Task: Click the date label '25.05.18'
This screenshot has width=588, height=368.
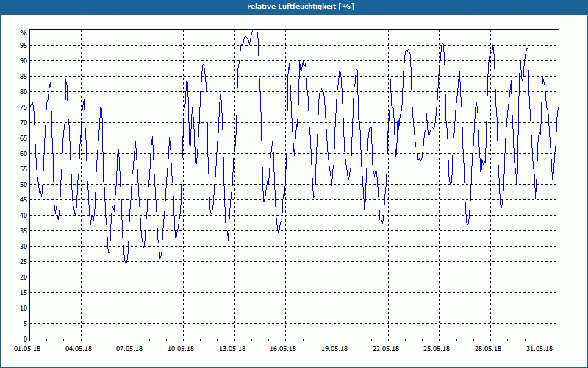Action: pos(437,349)
